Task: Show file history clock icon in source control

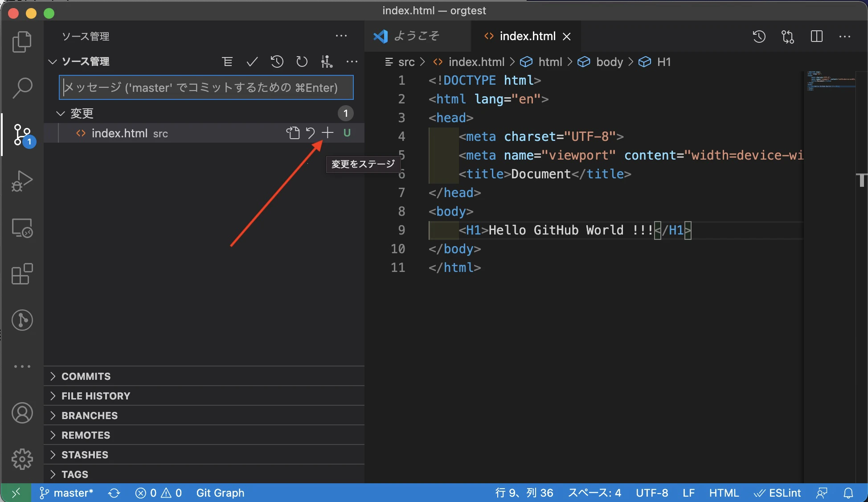Action: [277, 62]
